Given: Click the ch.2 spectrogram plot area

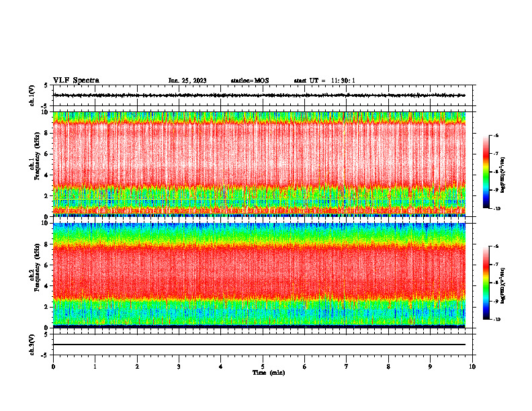Looking at the screenshot, I should [x=259, y=275].
